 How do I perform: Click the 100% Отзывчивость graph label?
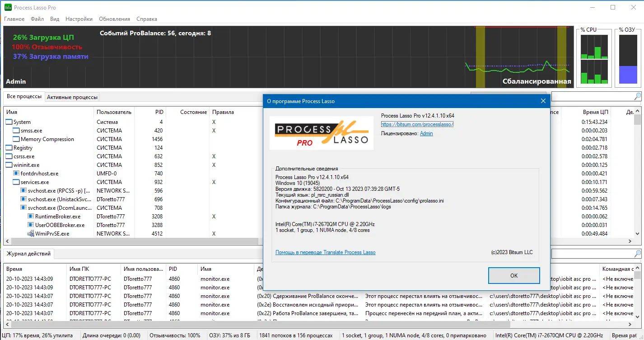(x=47, y=47)
